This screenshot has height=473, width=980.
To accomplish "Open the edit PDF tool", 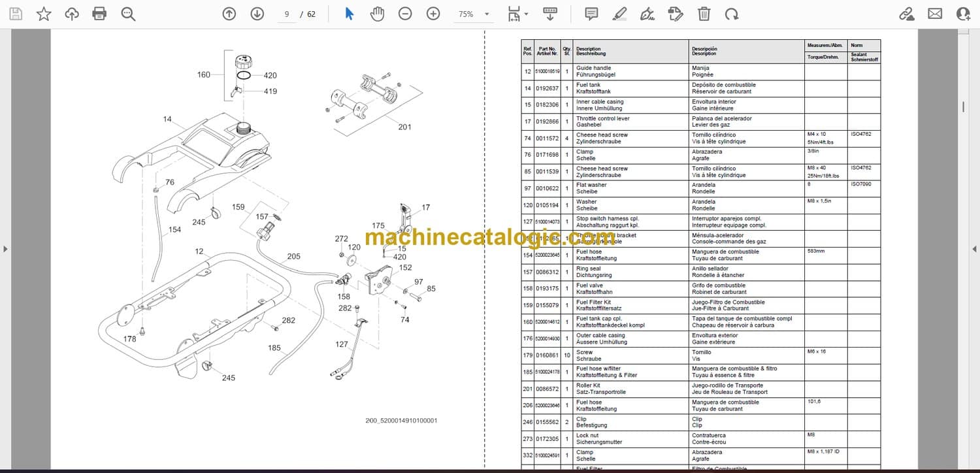I will (676, 14).
